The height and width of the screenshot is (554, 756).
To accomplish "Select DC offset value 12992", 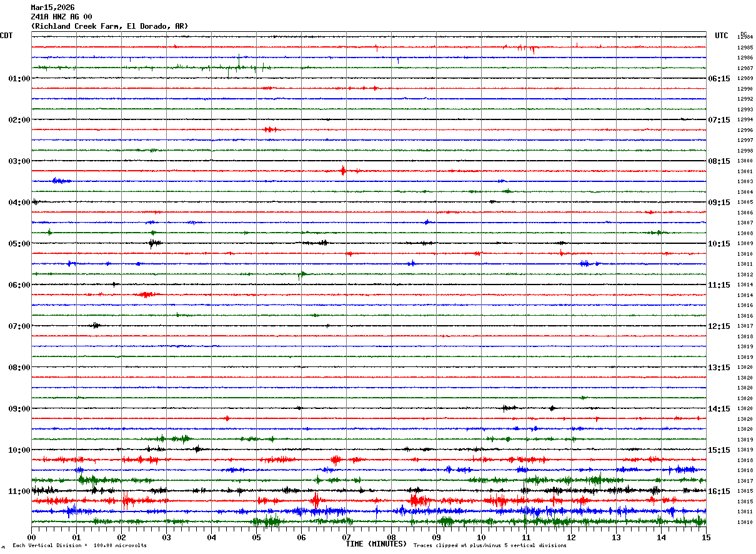I will coord(745,99).
